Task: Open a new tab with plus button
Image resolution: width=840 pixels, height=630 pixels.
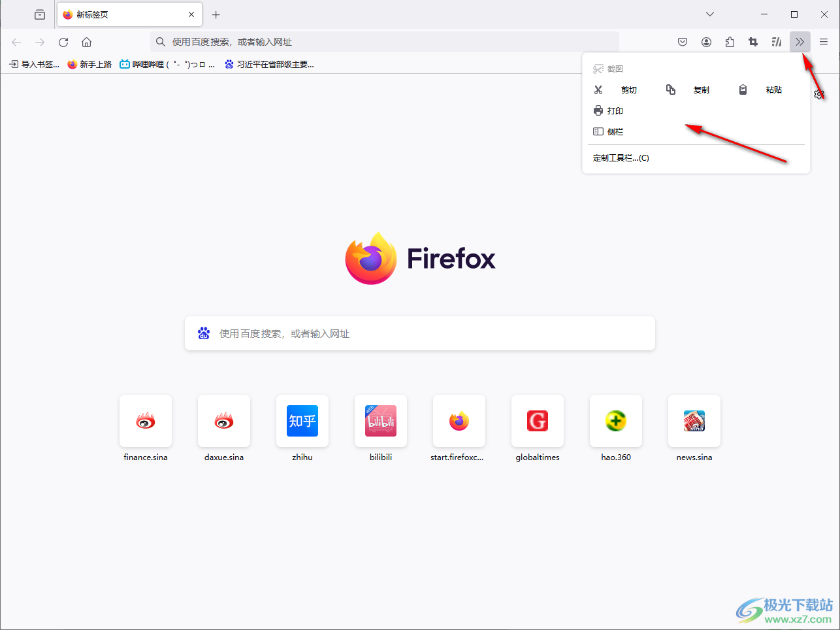Action: point(216,14)
